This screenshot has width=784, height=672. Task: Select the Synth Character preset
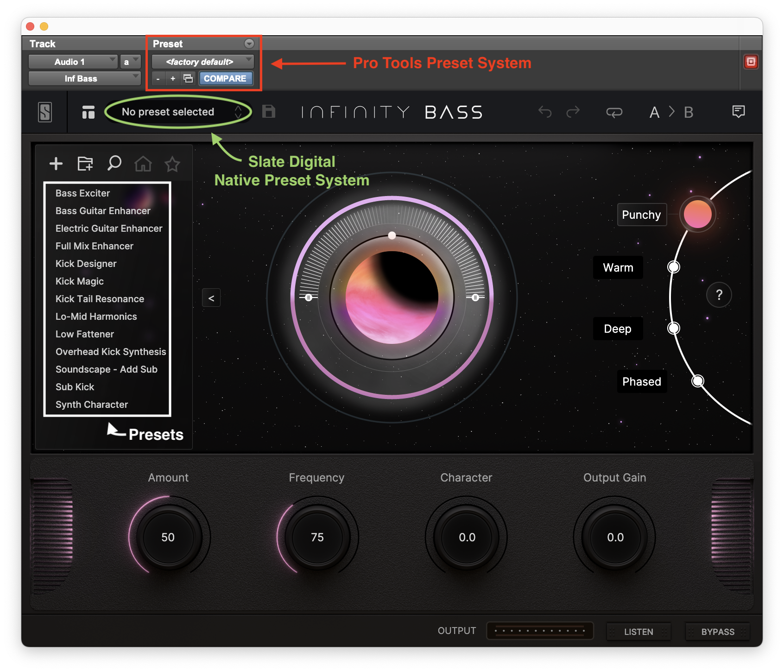92,405
